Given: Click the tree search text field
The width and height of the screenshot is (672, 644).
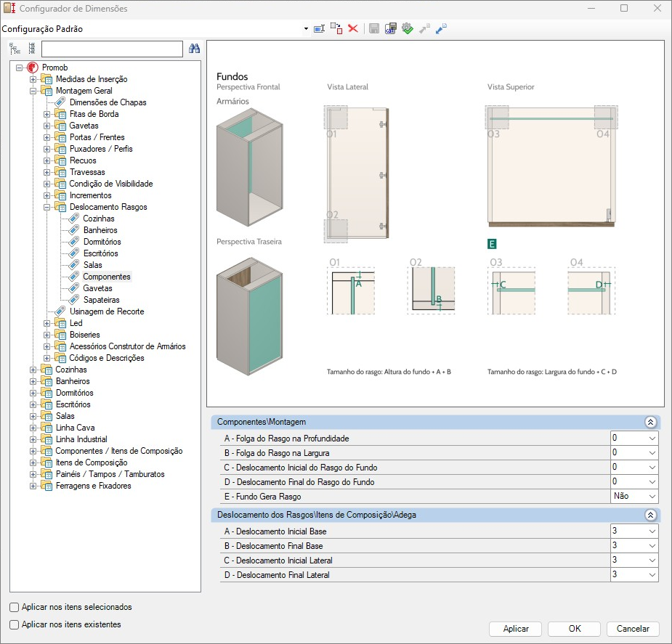Looking at the screenshot, I should coord(112,49).
